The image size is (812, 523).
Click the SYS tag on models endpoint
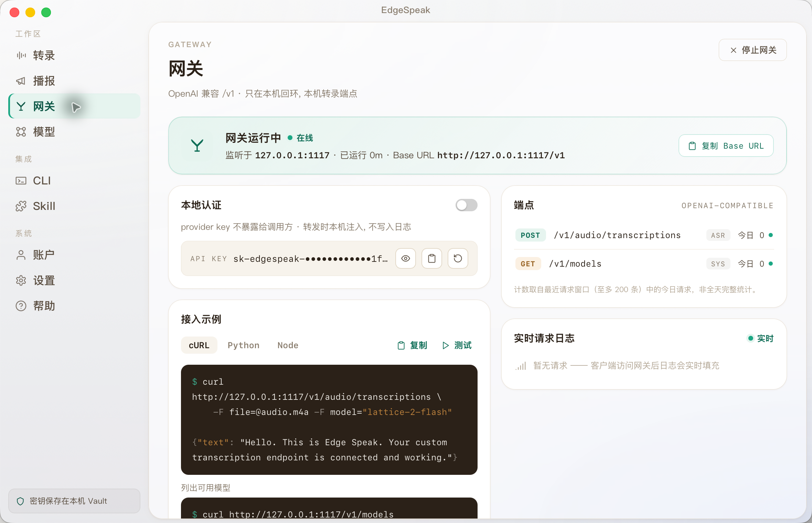pos(718,264)
